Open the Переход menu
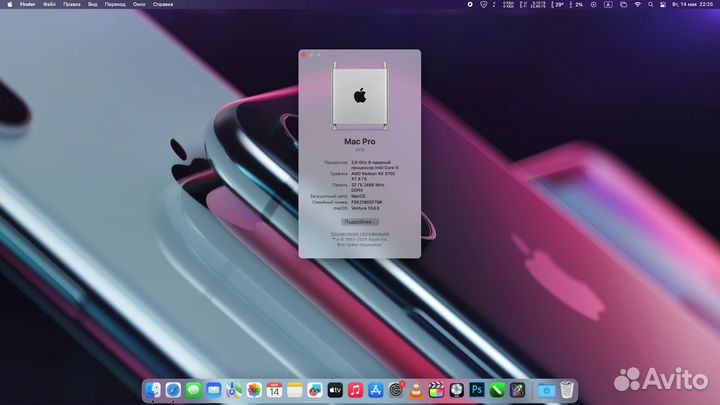720x405 pixels. coord(115,4)
